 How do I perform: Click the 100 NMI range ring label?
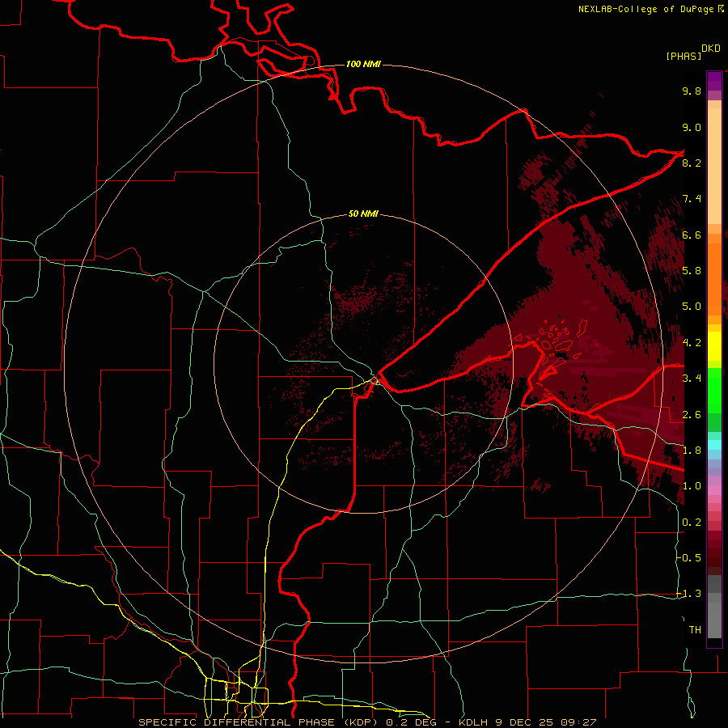coord(363,64)
